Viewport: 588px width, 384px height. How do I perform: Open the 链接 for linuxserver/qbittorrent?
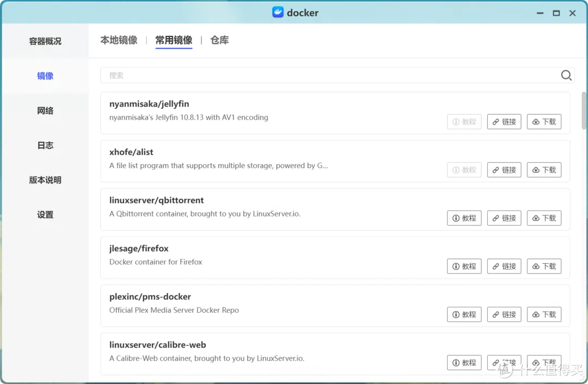pos(504,218)
